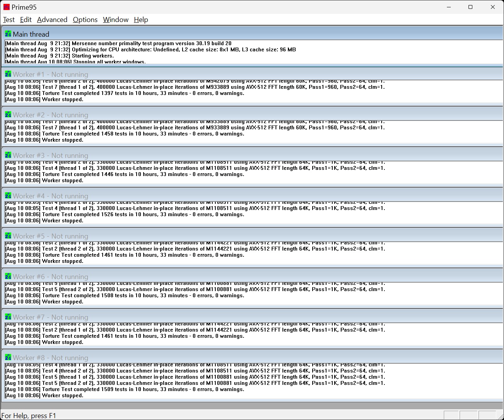Maximize the Prime95 window
Image resolution: width=504 pixels, height=420 pixels.
click(x=470, y=7)
